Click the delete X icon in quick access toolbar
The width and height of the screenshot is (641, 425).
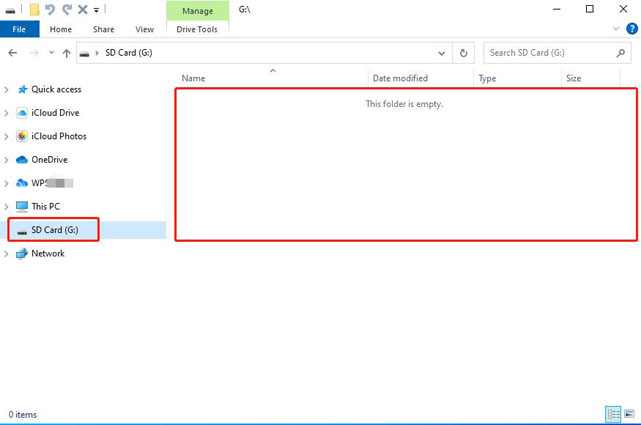tap(82, 9)
